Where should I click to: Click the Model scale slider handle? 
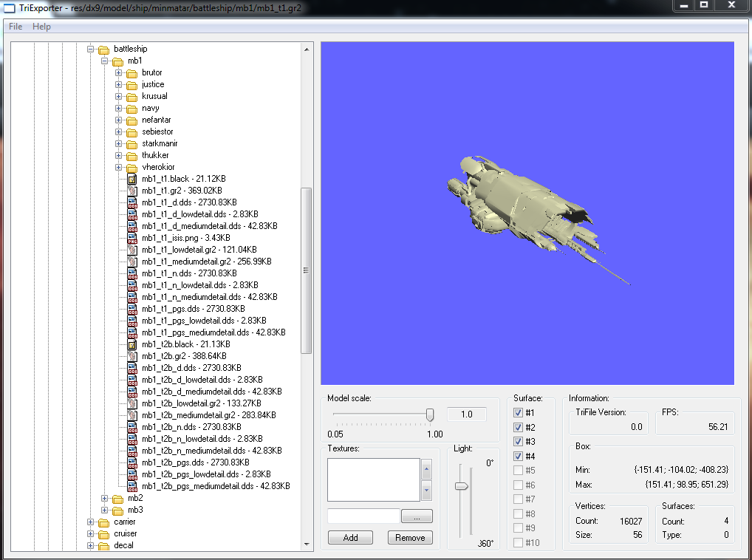pos(430,414)
